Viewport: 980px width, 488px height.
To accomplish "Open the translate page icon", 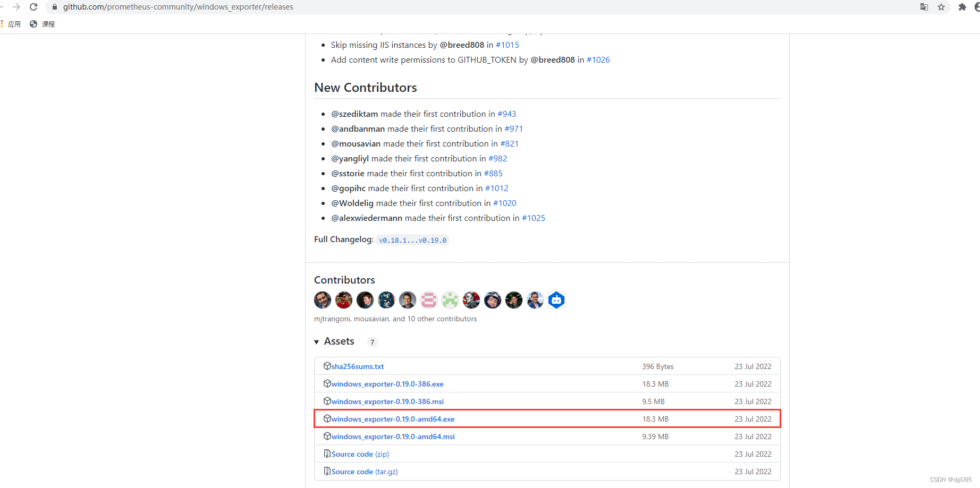I will pos(924,7).
